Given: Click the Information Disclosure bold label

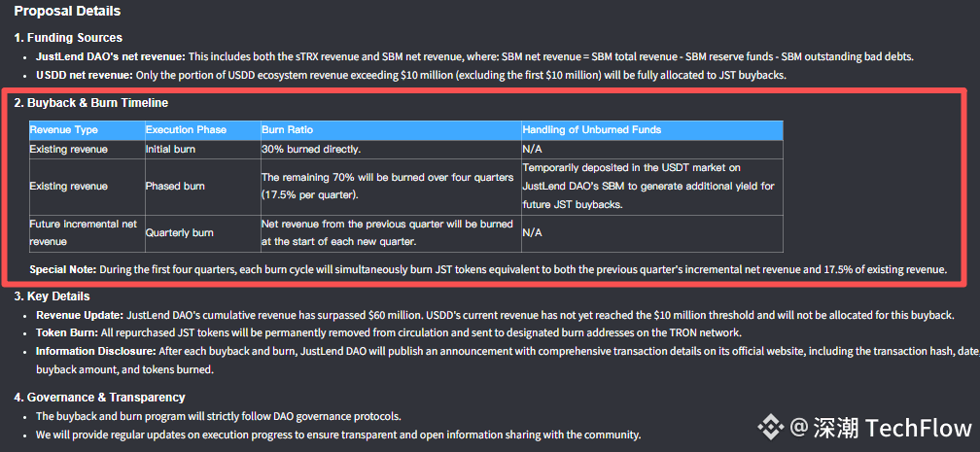Looking at the screenshot, I should pos(95,351).
